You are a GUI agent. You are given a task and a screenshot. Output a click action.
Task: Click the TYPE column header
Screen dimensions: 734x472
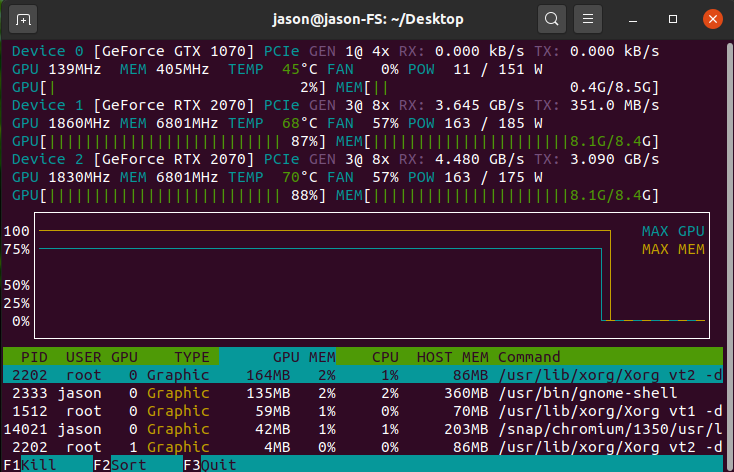tap(191, 357)
